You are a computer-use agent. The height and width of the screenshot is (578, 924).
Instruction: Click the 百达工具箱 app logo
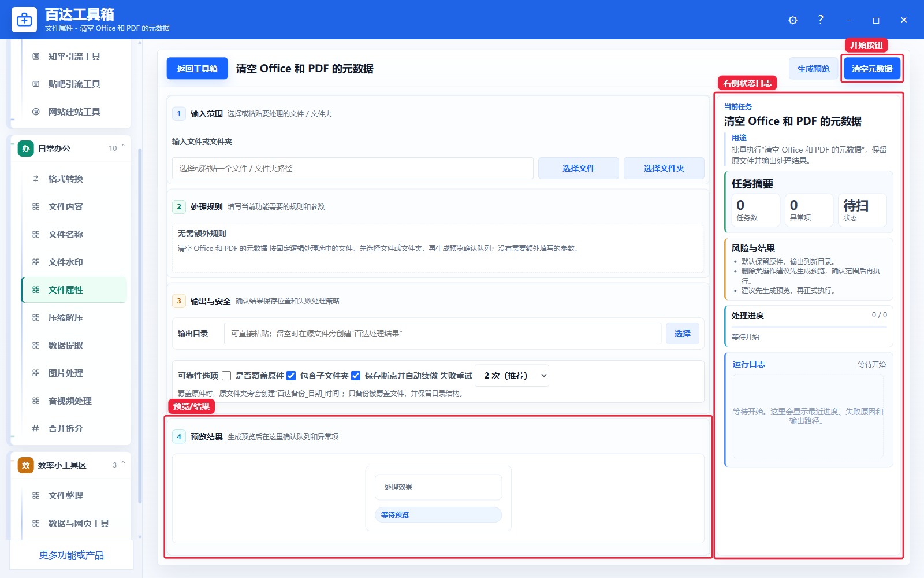24,20
